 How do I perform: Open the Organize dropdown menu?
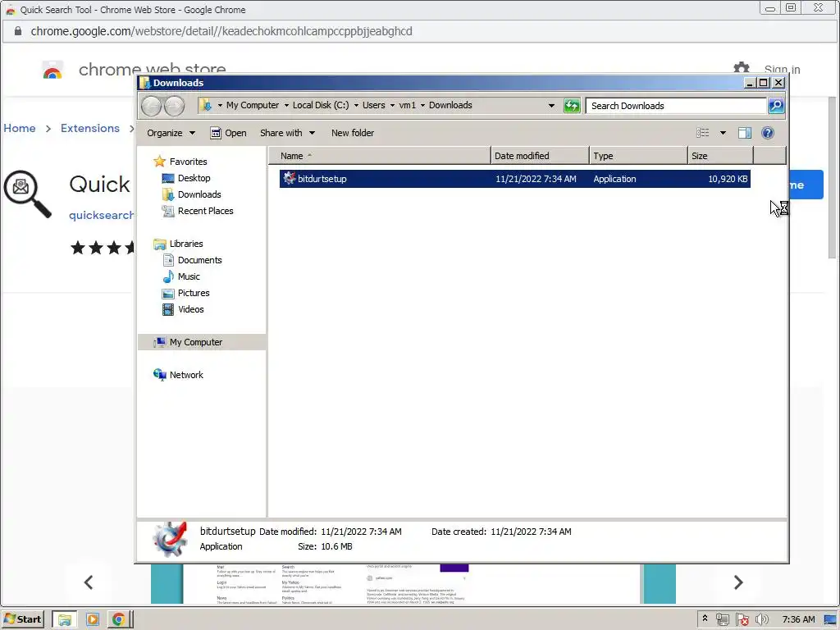171,133
